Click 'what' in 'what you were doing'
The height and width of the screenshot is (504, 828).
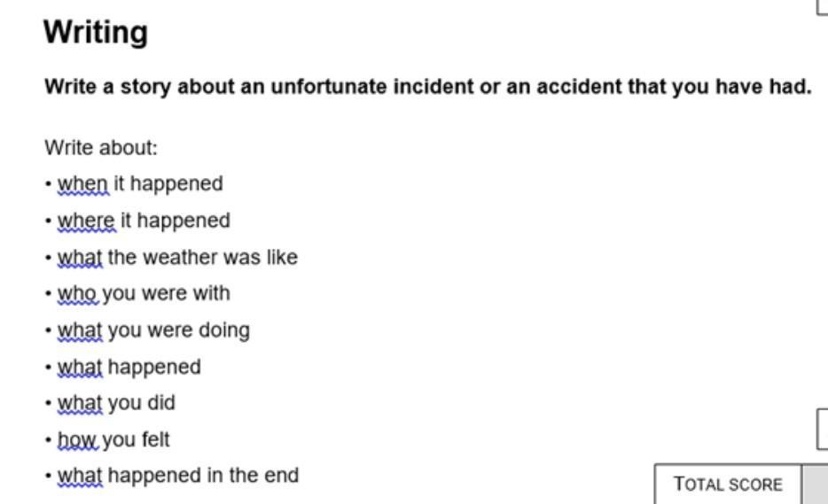pos(80,330)
